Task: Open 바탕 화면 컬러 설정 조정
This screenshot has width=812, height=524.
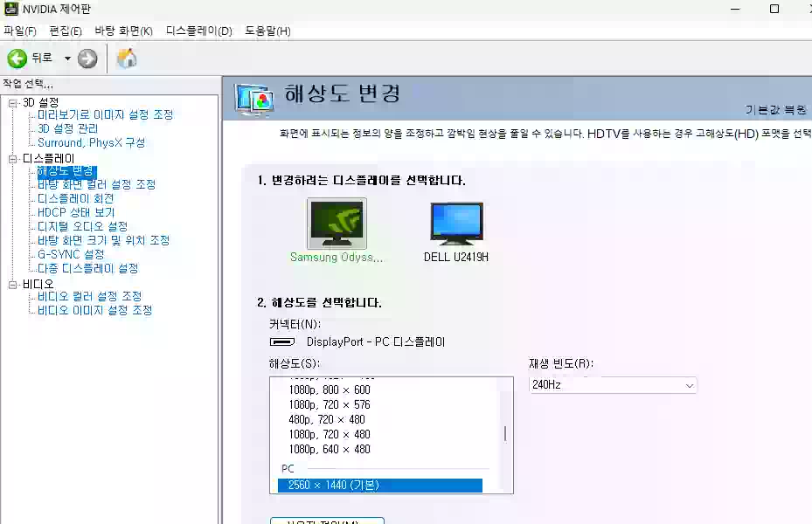Action: [x=96, y=184]
